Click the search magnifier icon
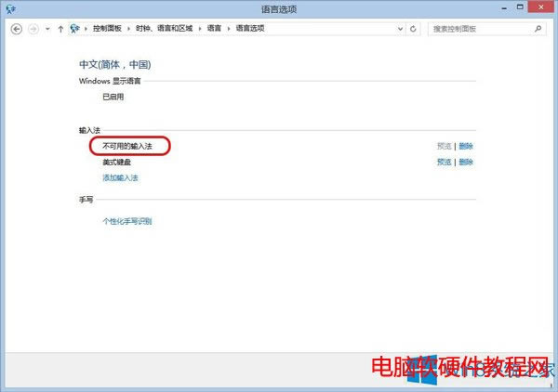This screenshot has height=392, width=558. [538, 29]
